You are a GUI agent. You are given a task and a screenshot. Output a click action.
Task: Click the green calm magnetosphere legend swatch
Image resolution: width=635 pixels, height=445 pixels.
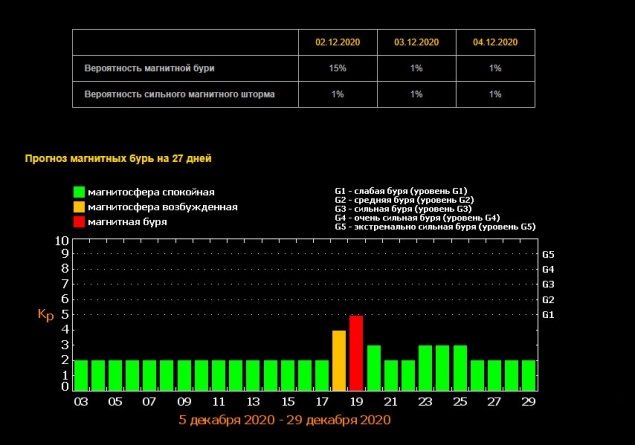click(x=79, y=192)
